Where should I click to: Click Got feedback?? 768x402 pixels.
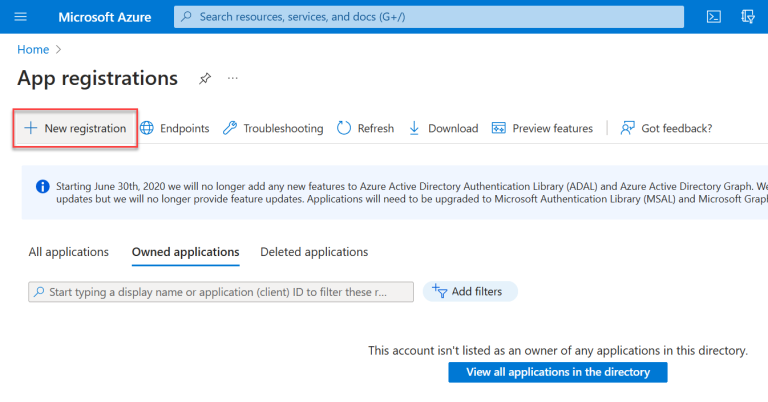coord(666,128)
